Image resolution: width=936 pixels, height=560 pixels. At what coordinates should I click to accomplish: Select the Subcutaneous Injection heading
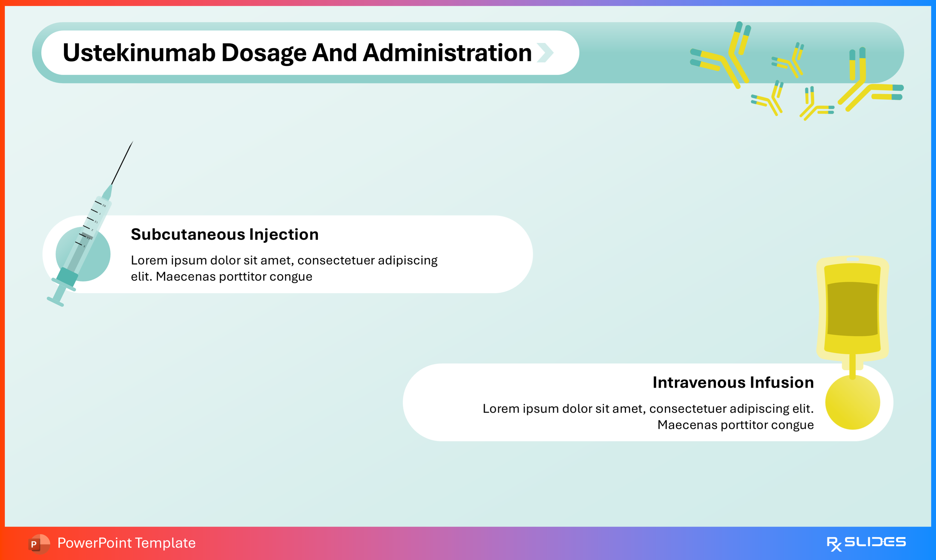click(225, 234)
